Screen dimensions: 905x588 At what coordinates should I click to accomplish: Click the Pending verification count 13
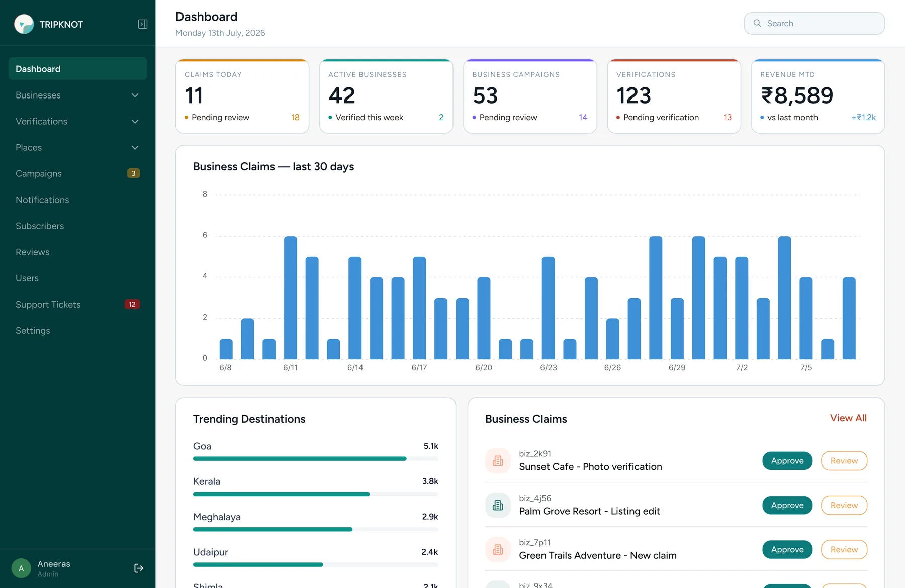pos(727,117)
